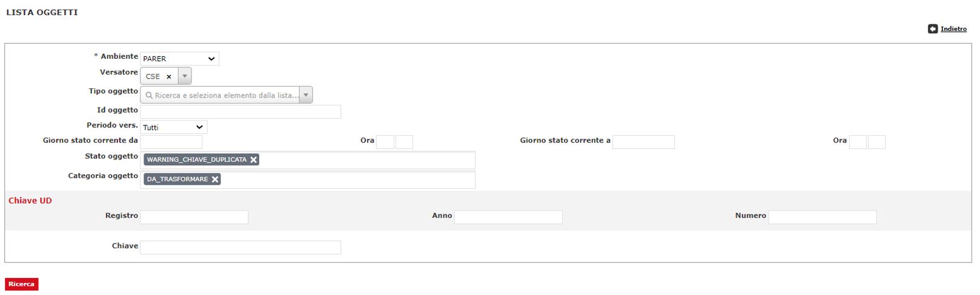980x295 pixels.
Task: Click the Chiave UD section heading
Action: 30,201
